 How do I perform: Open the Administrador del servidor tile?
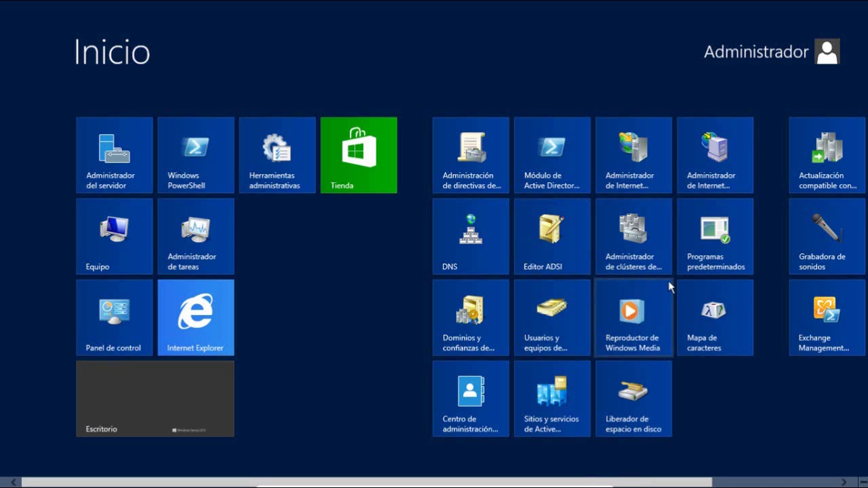pos(115,155)
